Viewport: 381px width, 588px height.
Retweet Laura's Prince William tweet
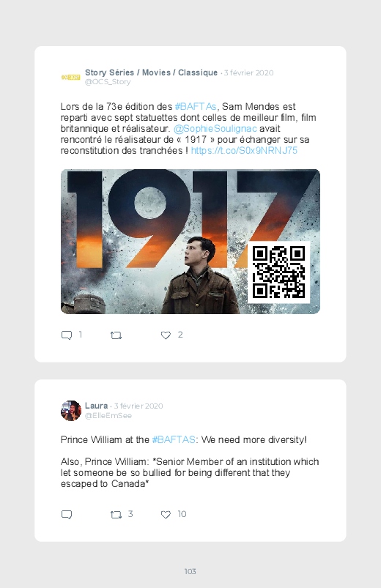click(116, 515)
